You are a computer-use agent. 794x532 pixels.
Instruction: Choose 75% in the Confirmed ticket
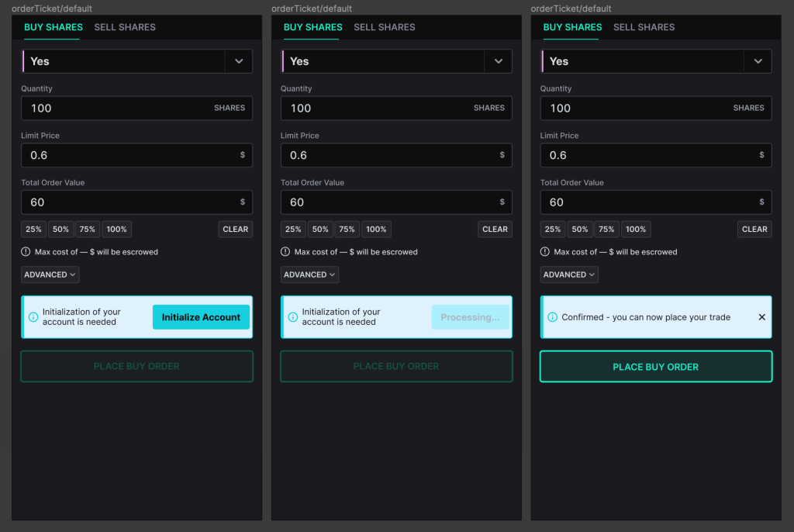[x=606, y=229]
